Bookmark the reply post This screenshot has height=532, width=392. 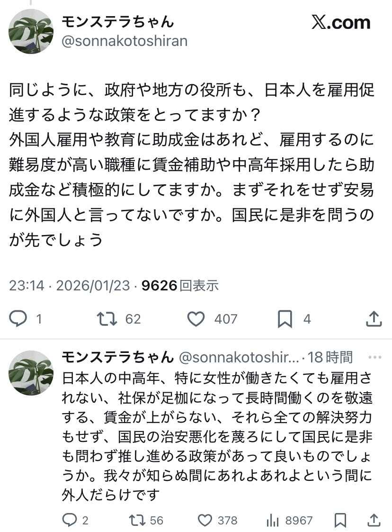[340, 520]
